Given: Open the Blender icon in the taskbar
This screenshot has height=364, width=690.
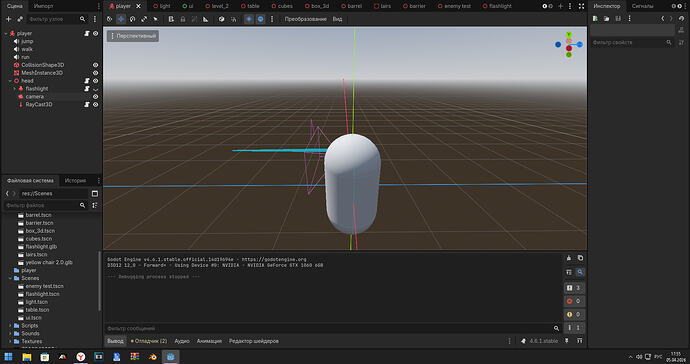Looking at the screenshot, I should click(x=153, y=357).
